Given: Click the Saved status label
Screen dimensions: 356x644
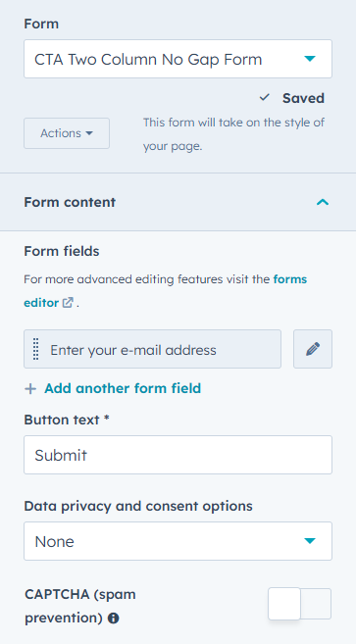Looking at the screenshot, I should [x=303, y=98].
